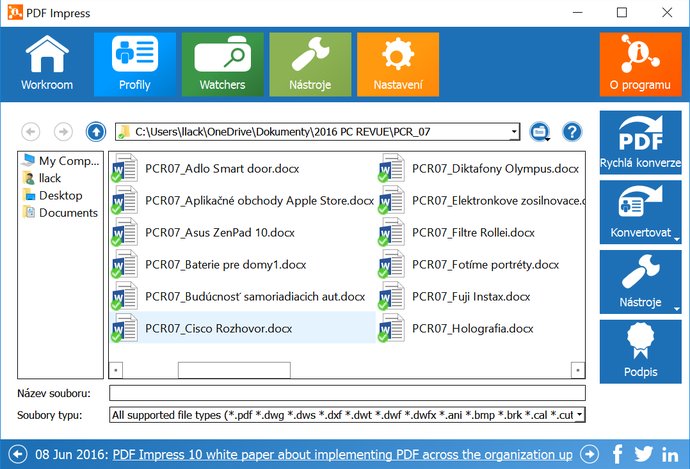Open the help question mark icon
The image size is (690, 469).
click(x=572, y=132)
